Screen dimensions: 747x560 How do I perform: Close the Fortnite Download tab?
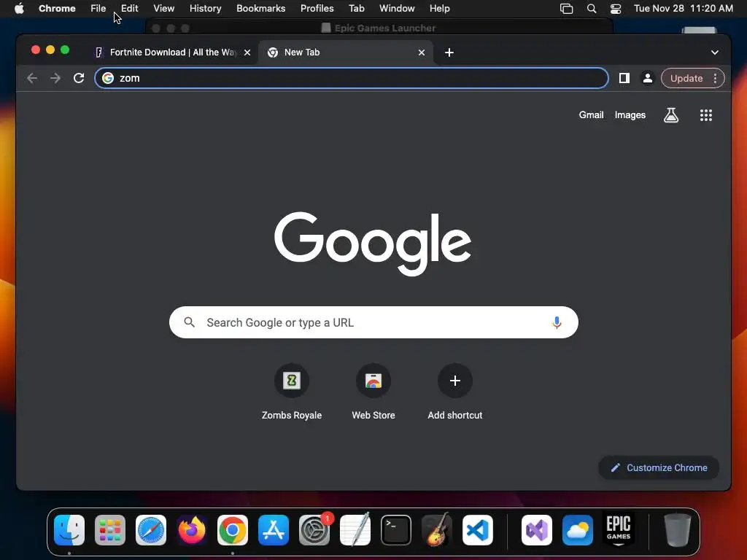click(x=247, y=52)
